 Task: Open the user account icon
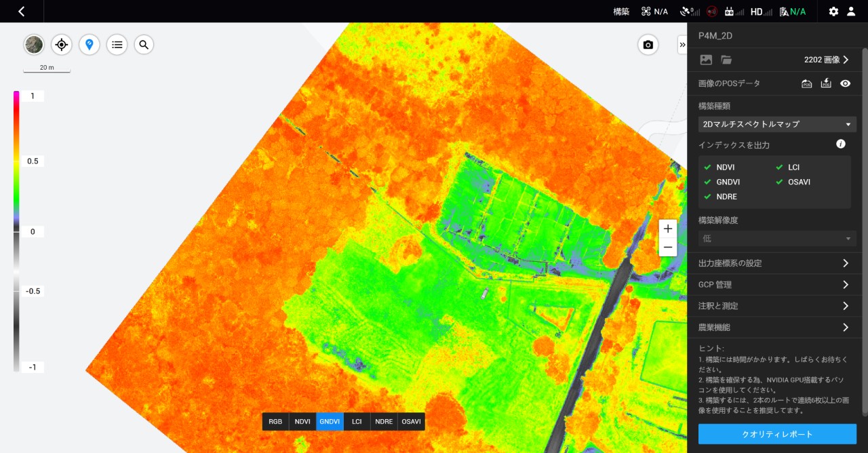click(x=851, y=12)
